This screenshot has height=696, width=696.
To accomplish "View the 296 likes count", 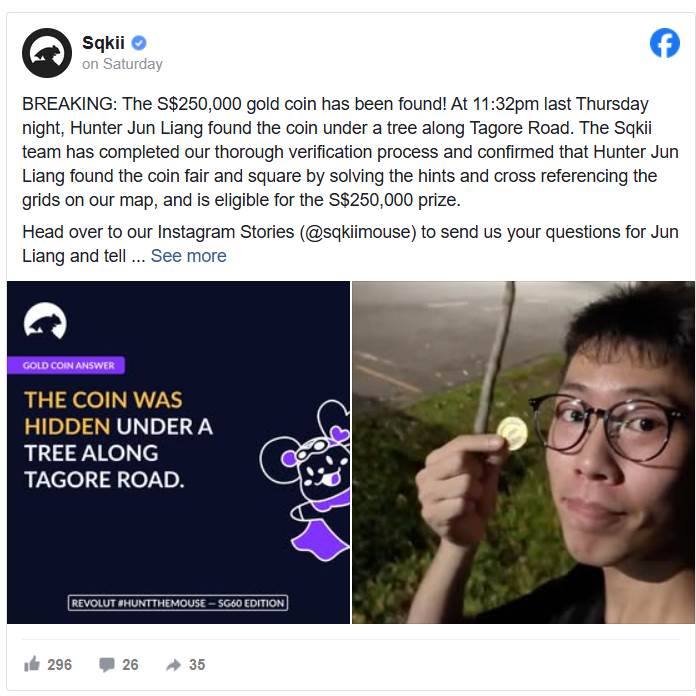I will click(59, 664).
